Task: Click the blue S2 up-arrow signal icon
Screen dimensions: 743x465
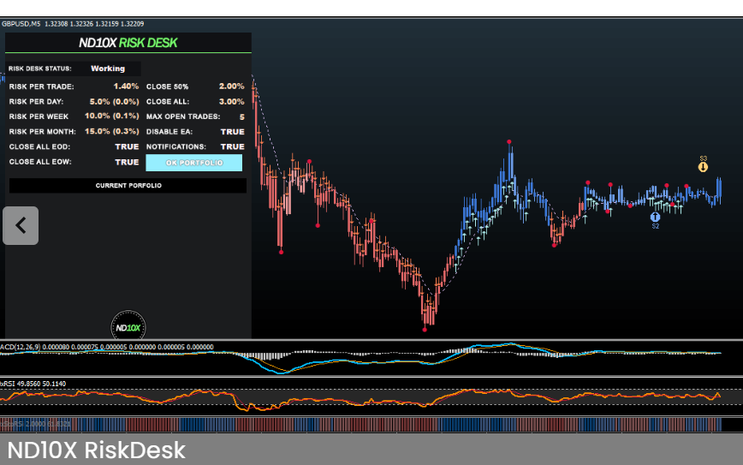Action: (655, 217)
